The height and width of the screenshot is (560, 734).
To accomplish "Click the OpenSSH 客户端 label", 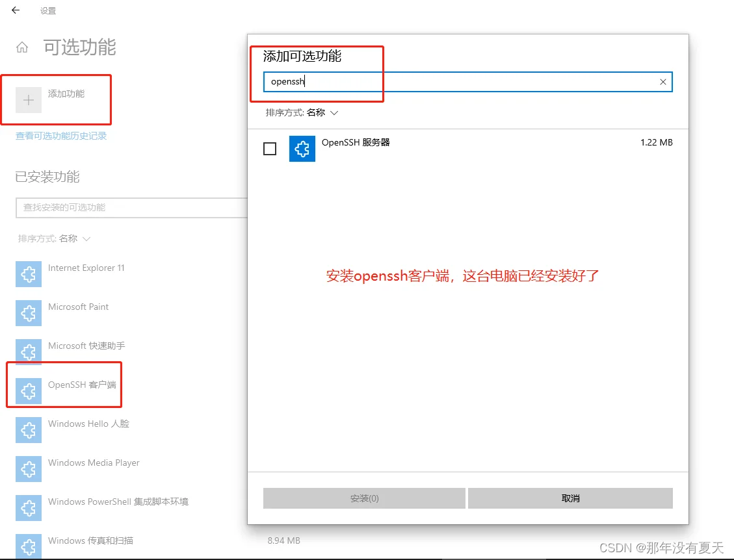I will tap(82, 385).
